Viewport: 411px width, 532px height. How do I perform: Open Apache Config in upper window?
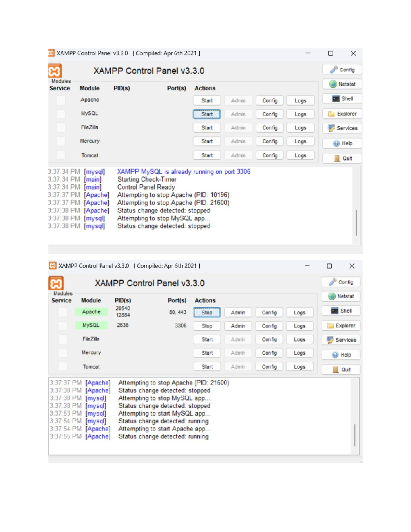[270, 100]
